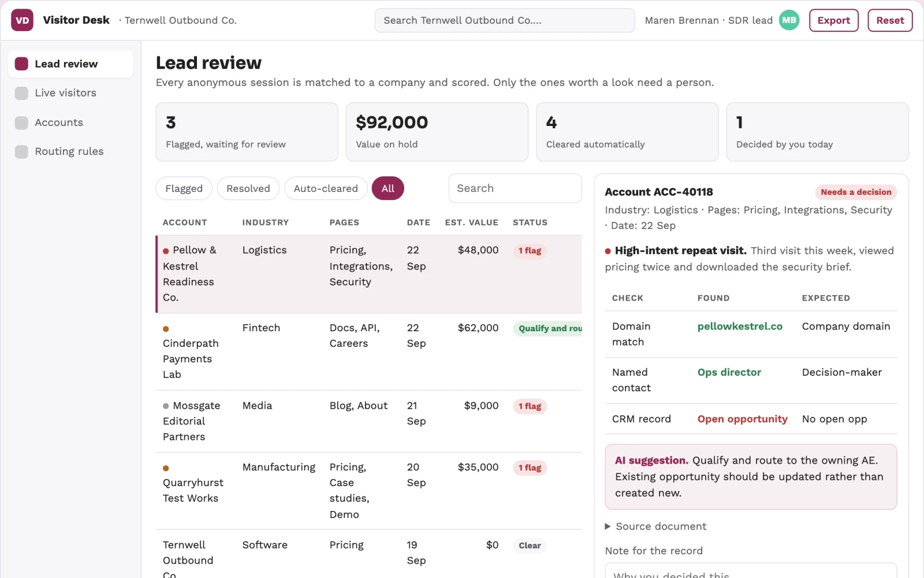Select the Quarryhurst Test Works row
This screenshot has width=924, height=578.
(369, 491)
